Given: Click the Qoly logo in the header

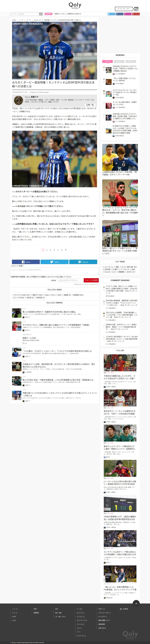Looking at the screenshot, I should pyautogui.click(x=75, y=5).
